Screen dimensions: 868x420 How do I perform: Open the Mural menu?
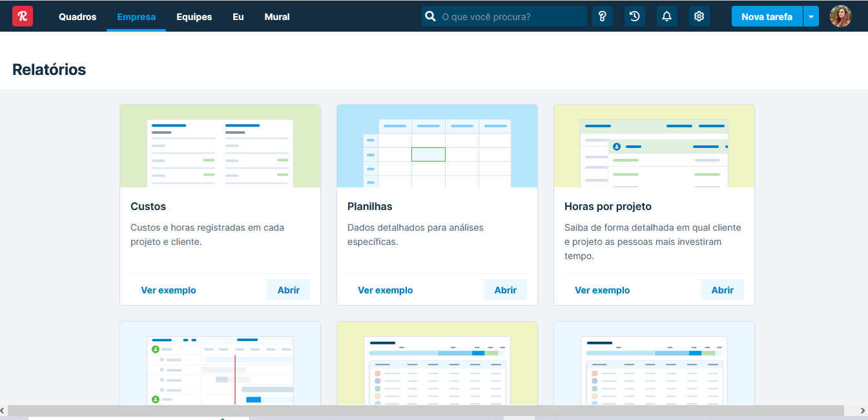(277, 17)
